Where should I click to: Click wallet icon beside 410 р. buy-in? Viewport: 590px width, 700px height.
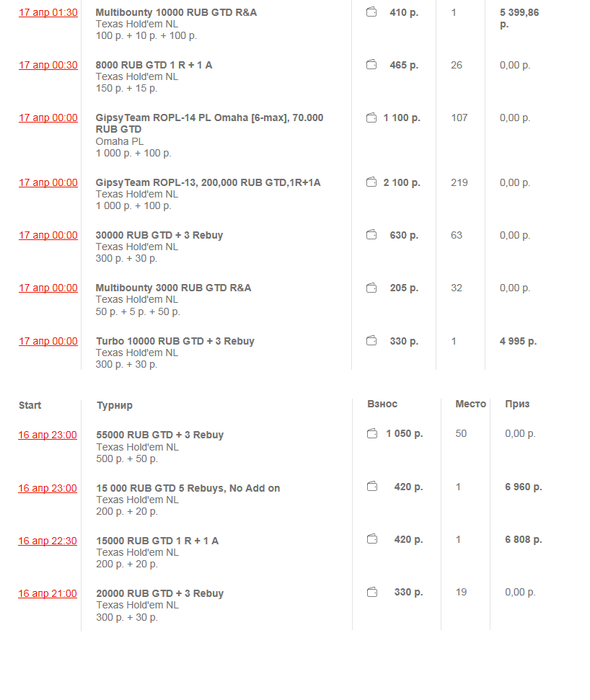point(371,12)
